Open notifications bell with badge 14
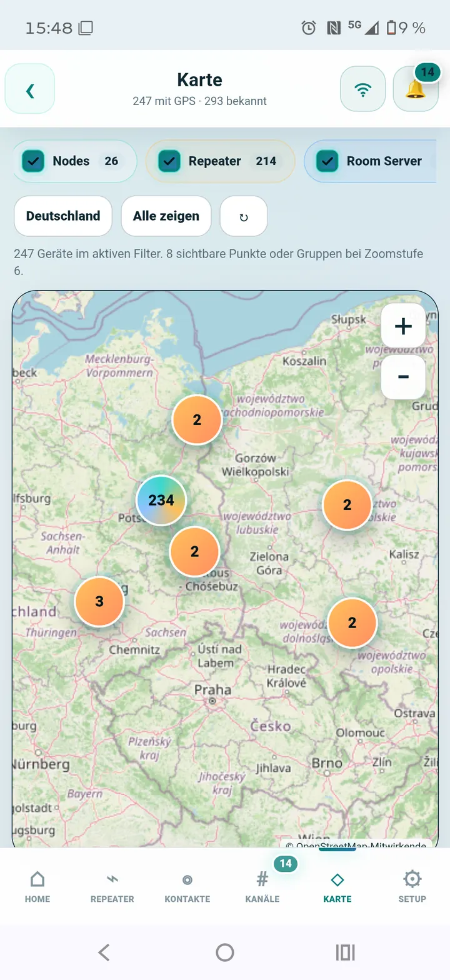This screenshot has width=450, height=980. coord(416,89)
